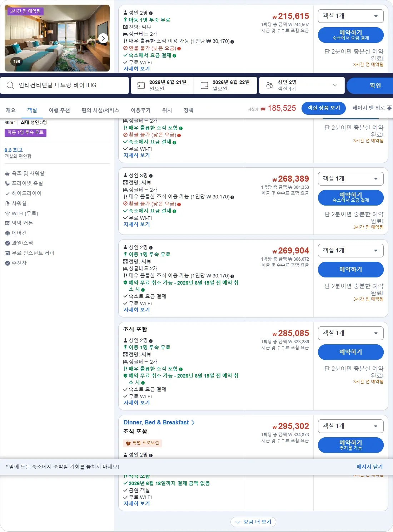393x532 pixels.
Task: Click breakfast info icon in ₩268,389 offer
Action: click(232, 197)
